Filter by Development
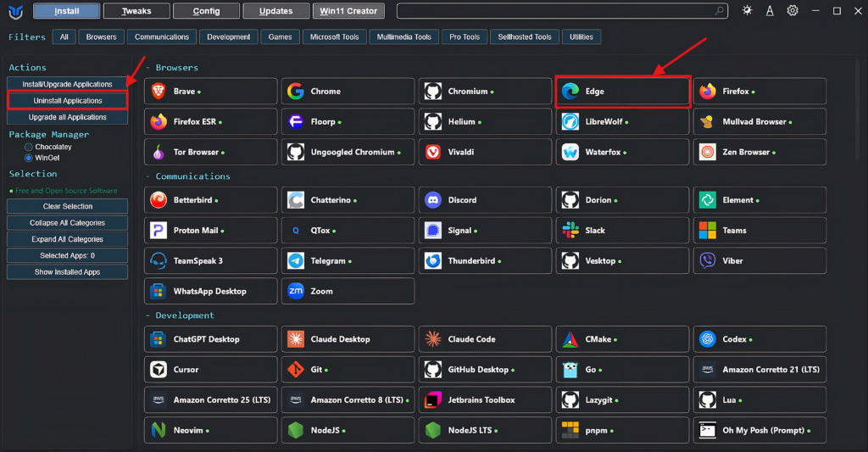868x452 pixels. 229,37
